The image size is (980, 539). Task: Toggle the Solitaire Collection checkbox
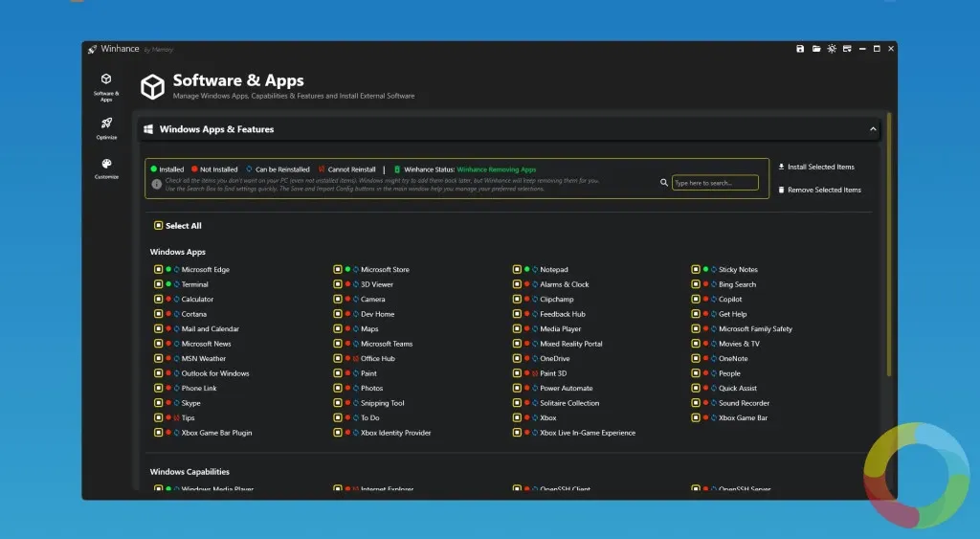[517, 403]
